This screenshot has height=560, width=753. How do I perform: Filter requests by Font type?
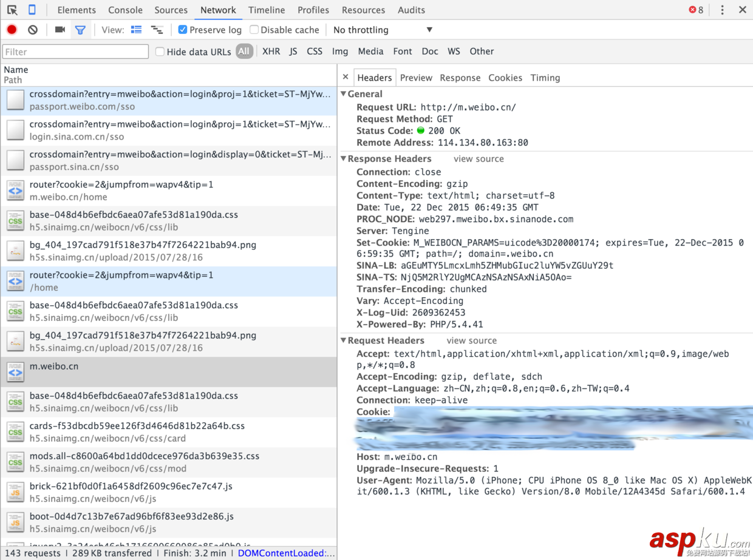pyautogui.click(x=403, y=52)
